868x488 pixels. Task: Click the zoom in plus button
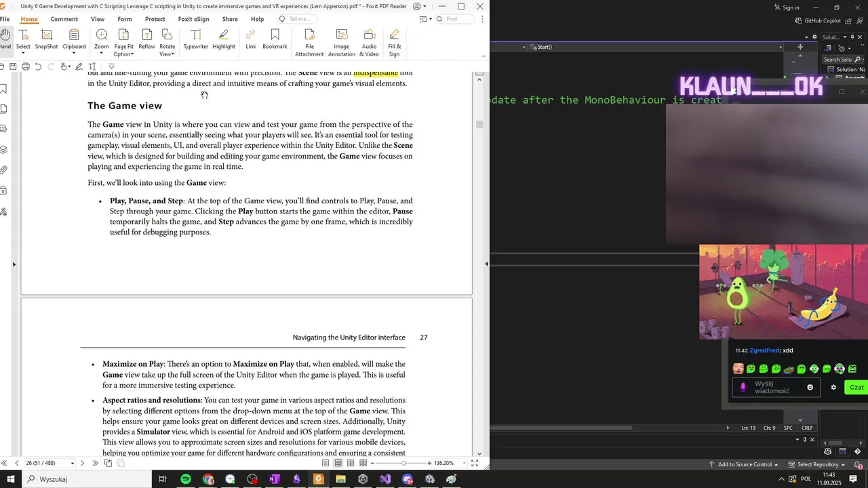point(429,463)
